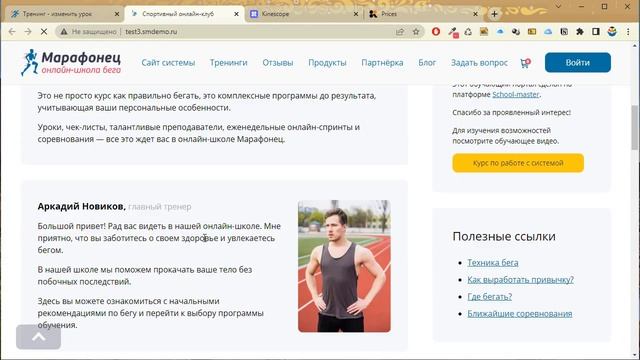
Task: Click the page vertical scrollbar thumb
Action: point(635,127)
